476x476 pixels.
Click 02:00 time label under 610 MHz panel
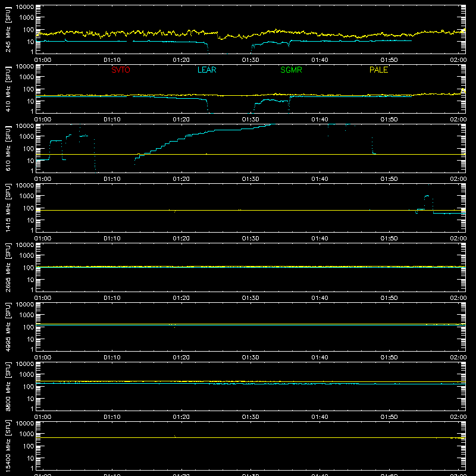458,179
